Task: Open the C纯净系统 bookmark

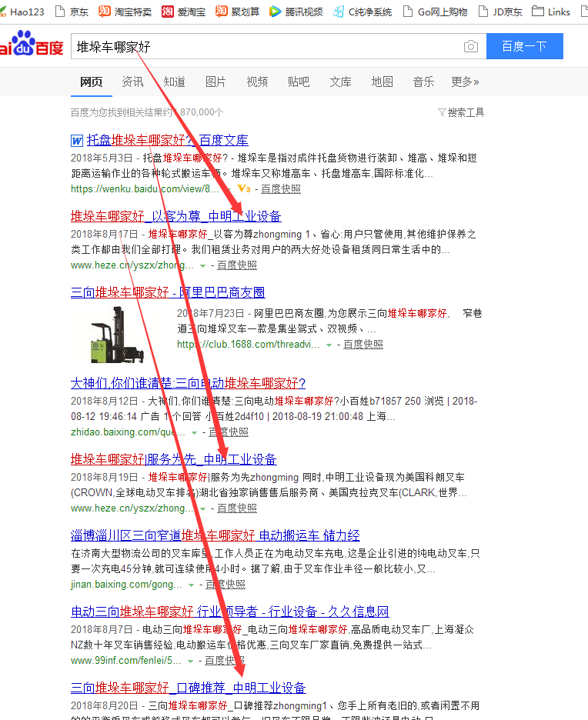Action: tap(363, 12)
